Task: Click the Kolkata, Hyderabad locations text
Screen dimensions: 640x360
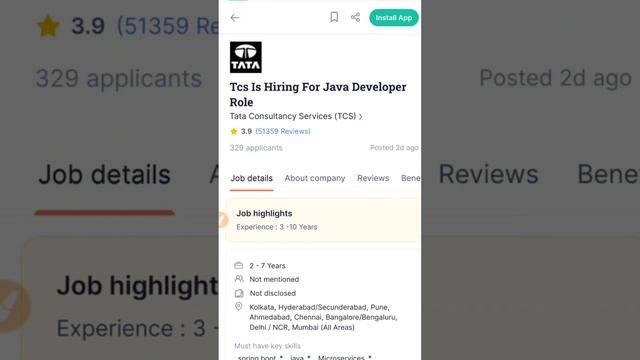Action: (323, 317)
